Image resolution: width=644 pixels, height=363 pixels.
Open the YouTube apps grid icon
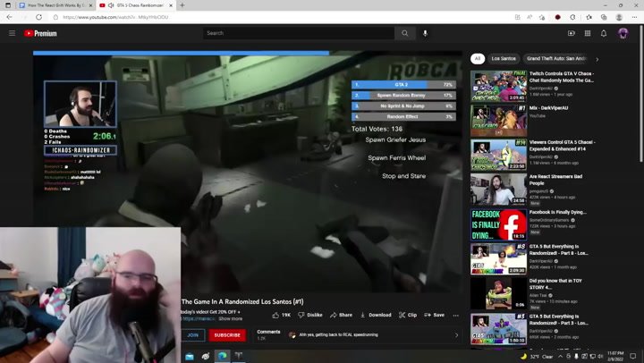(588, 33)
